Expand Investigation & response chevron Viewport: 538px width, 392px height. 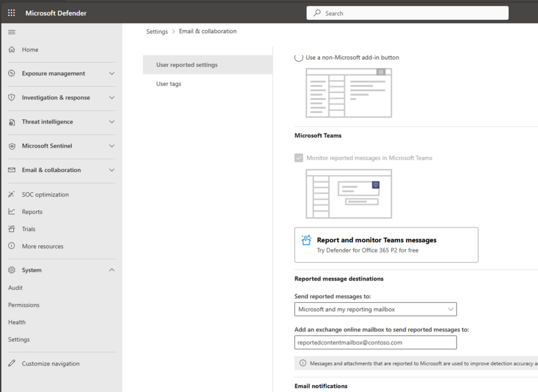(112, 98)
